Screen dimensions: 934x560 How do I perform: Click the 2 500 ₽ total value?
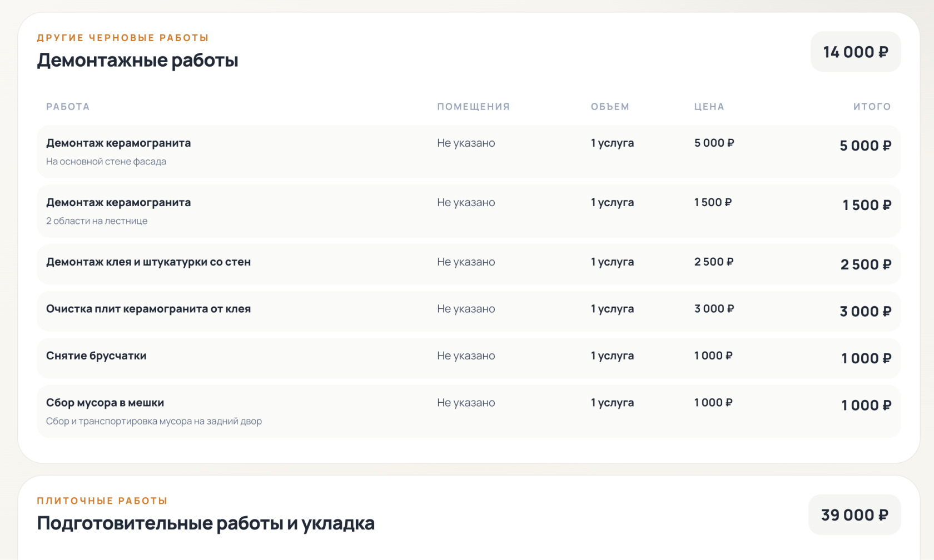[866, 264]
